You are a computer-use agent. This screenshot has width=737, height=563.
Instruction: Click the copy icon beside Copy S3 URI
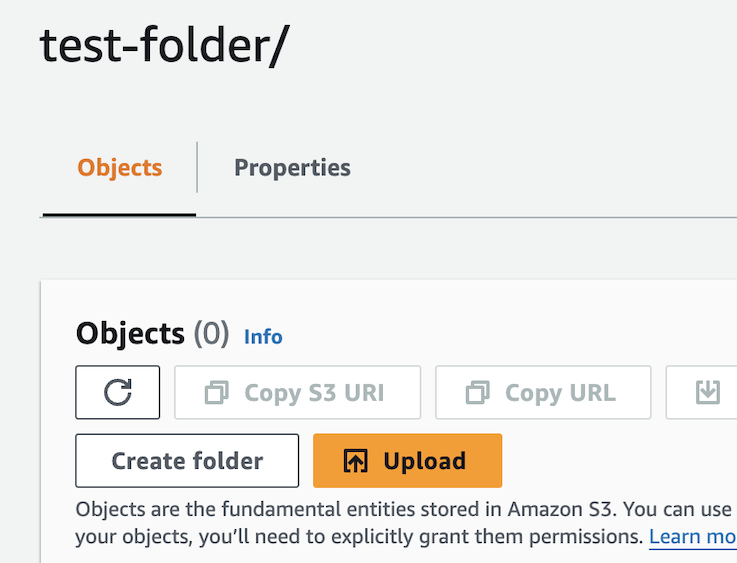tap(216, 393)
